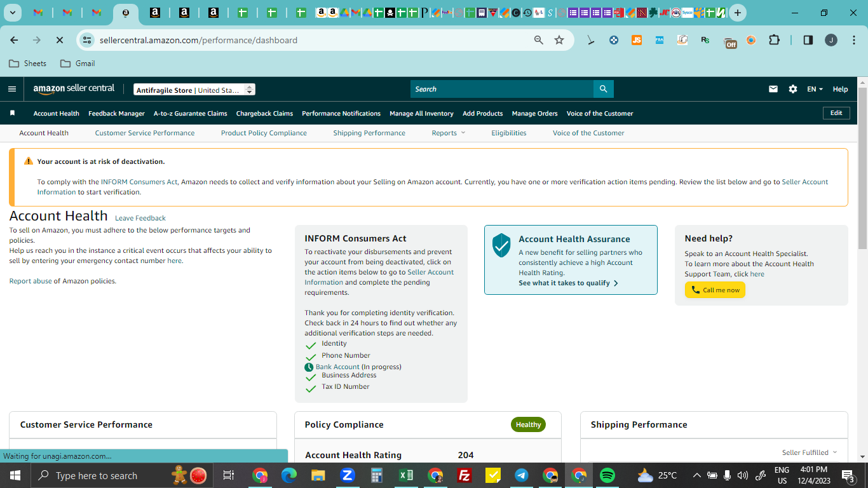The image size is (868, 488).
Task: Open A-to-z Guarantee Claims
Action: click(190, 113)
